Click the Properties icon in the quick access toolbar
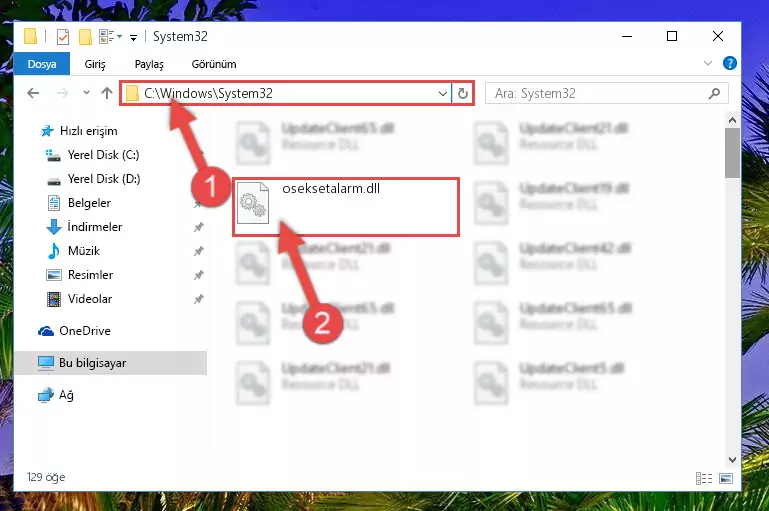 tap(63, 37)
